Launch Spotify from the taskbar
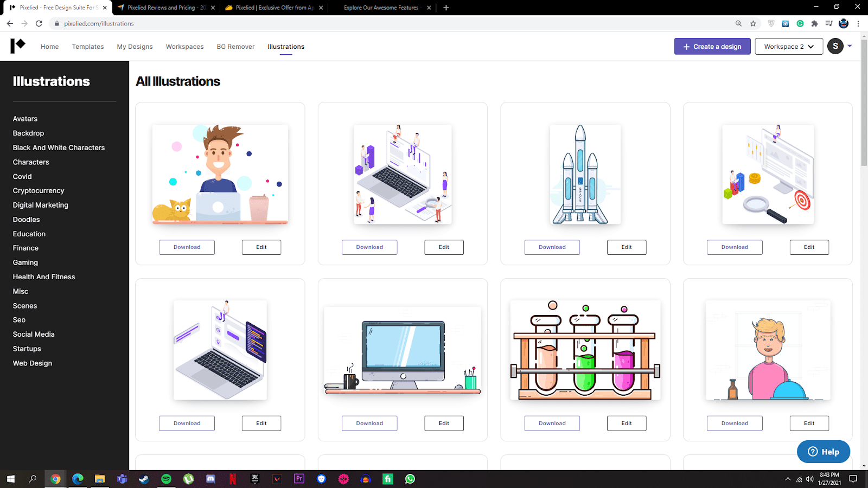 (x=166, y=479)
